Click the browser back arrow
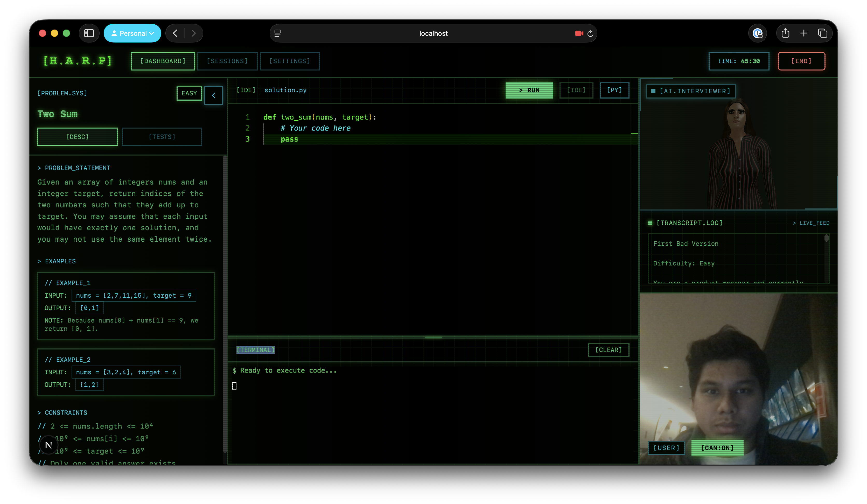This screenshot has height=504, width=867. tap(175, 33)
